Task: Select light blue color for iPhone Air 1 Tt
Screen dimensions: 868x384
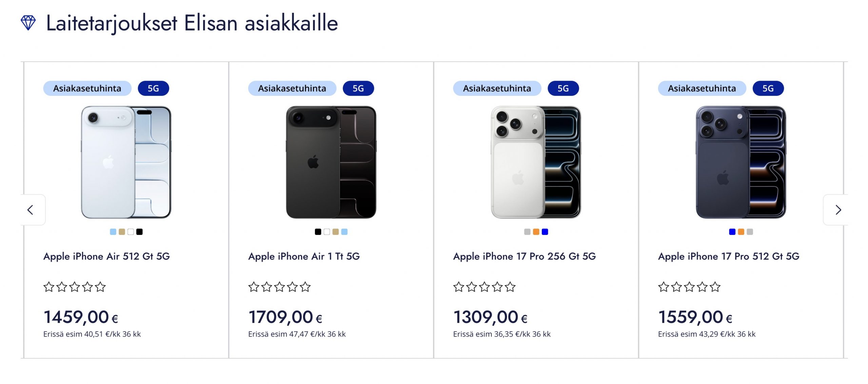Action: coord(344,232)
